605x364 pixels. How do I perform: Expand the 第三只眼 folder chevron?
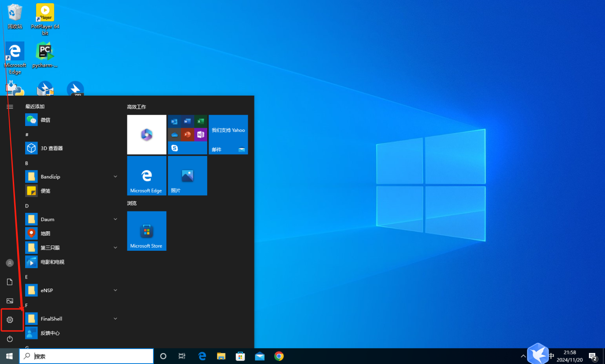click(x=116, y=248)
